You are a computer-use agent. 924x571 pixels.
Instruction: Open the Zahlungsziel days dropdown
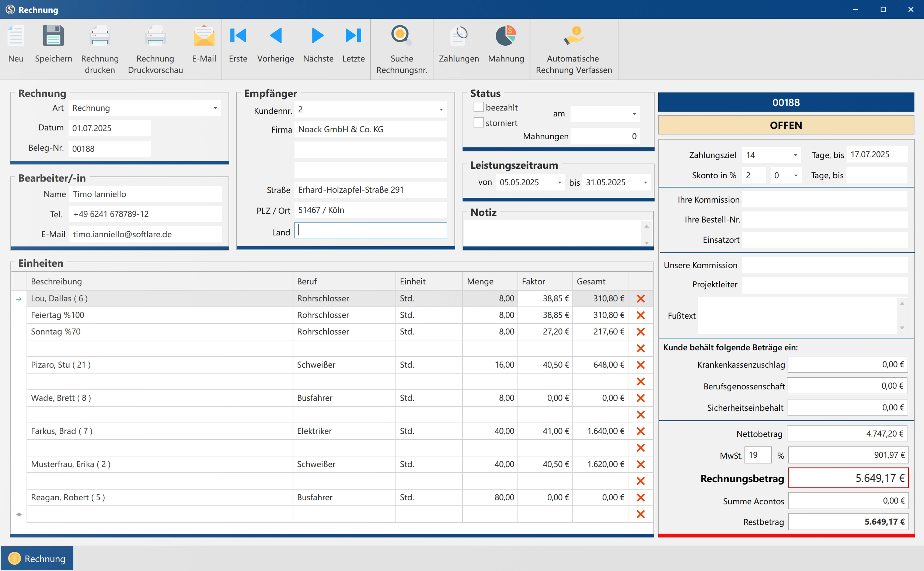pyautogui.click(x=795, y=155)
